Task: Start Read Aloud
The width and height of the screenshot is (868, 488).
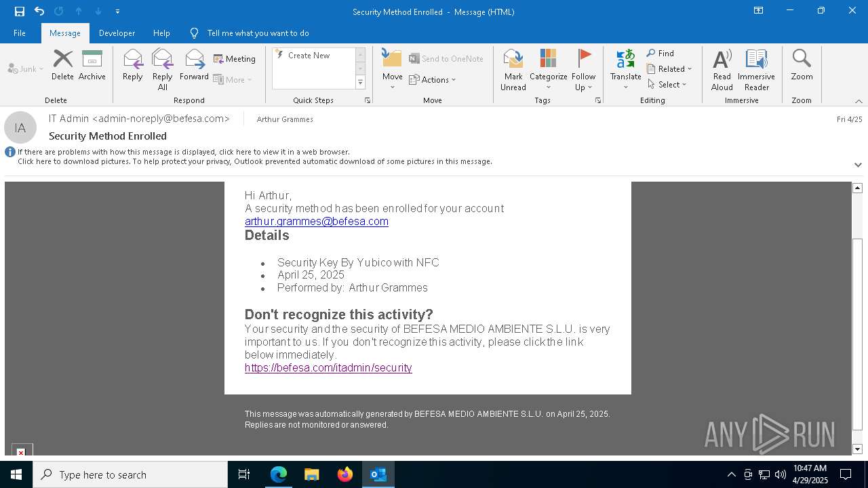Action: click(722, 69)
